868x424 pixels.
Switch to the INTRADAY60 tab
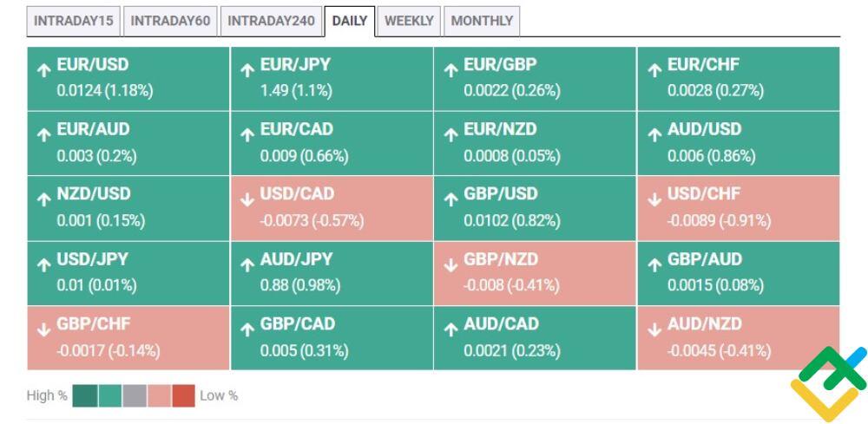click(170, 21)
